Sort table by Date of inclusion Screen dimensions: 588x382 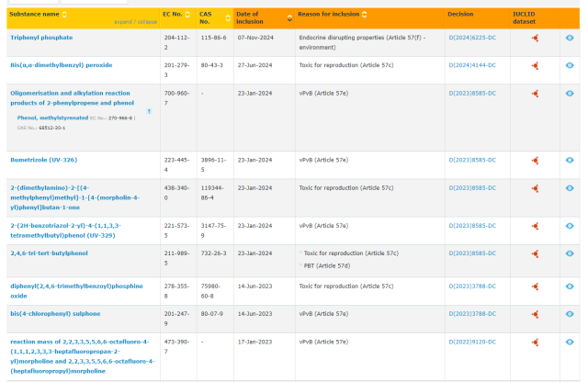tap(289, 17)
